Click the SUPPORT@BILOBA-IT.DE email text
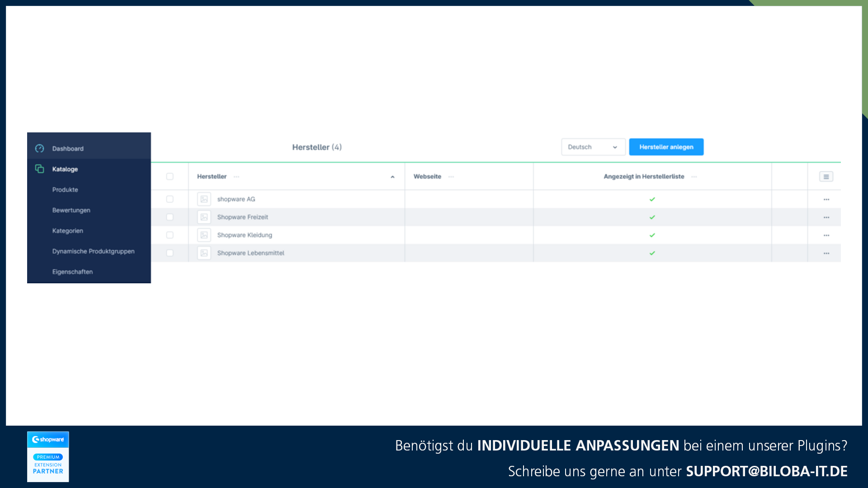 (x=767, y=471)
